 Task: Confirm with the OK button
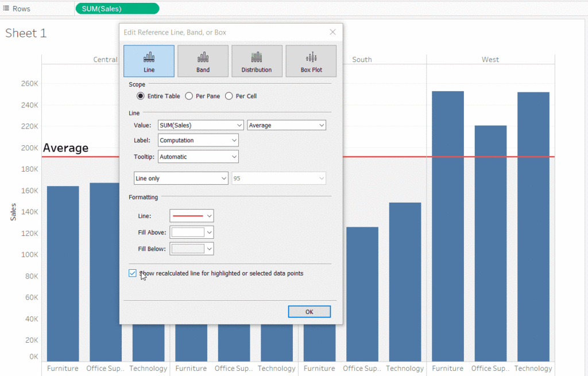[309, 311]
